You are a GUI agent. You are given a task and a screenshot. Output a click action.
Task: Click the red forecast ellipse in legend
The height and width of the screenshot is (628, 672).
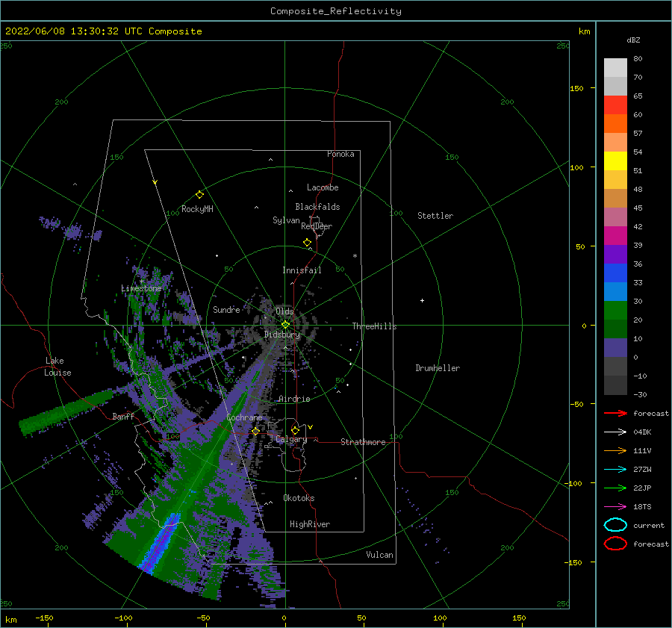tap(615, 544)
